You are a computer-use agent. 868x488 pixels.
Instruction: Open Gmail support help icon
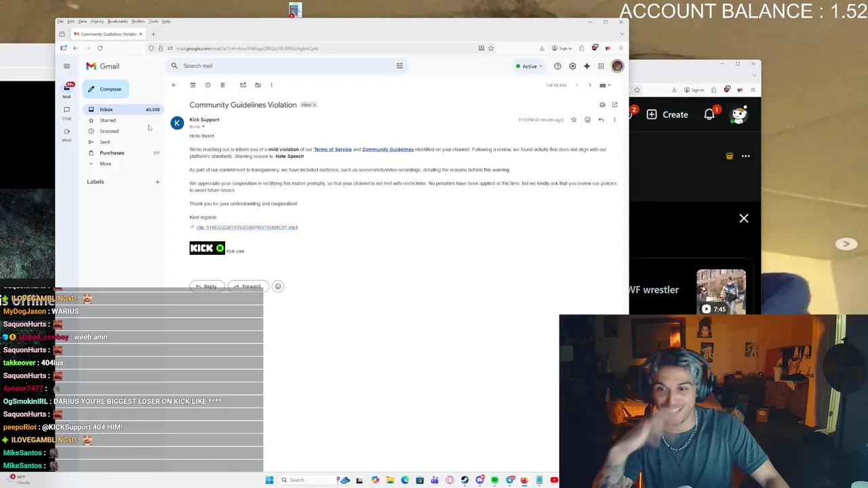pos(557,66)
